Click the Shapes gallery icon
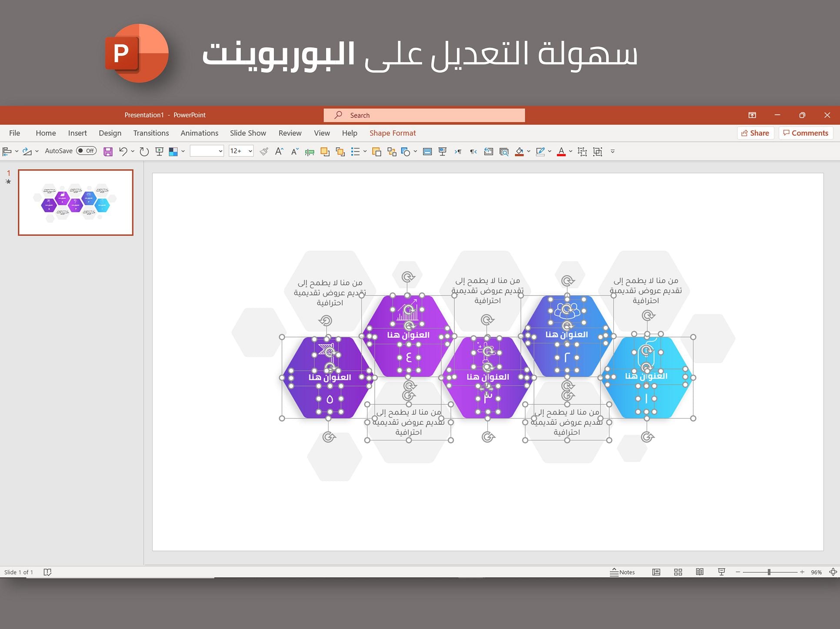 coord(406,151)
